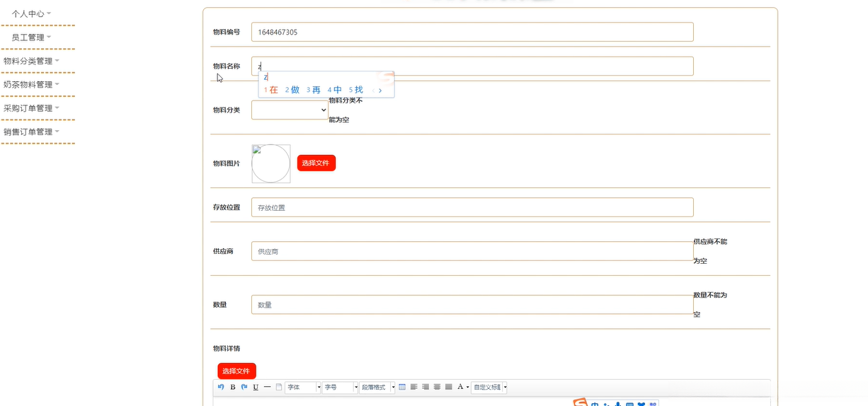Justify text in editor toolbar
This screenshot has width=868, height=406.
pyautogui.click(x=448, y=387)
